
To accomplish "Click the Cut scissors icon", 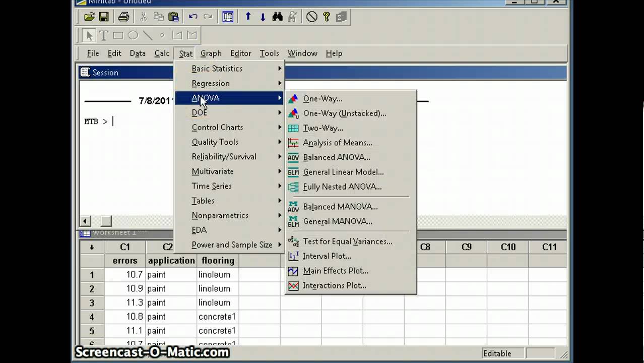I will coord(144,17).
